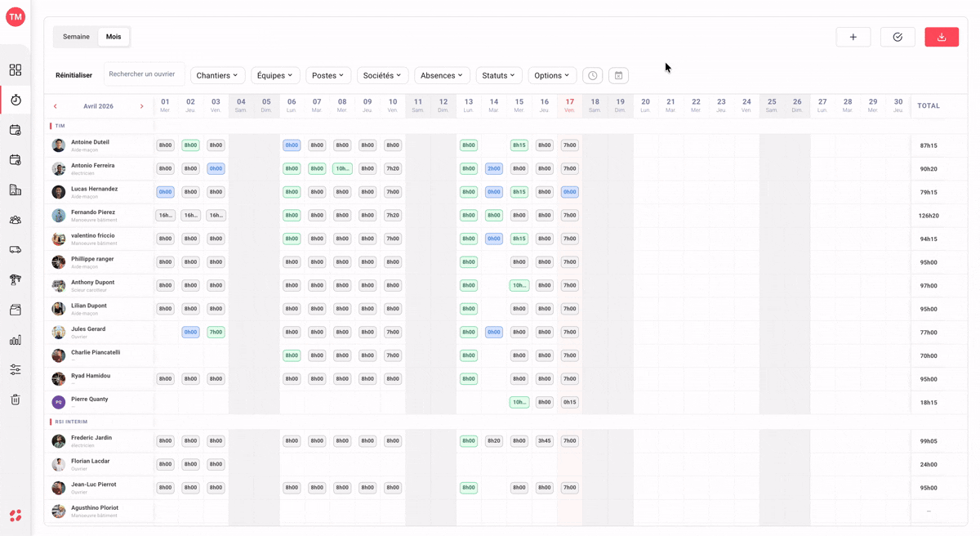Open the bar chart statistics icon
The height and width of the screenshot is (536, 980).
point(16,340)
